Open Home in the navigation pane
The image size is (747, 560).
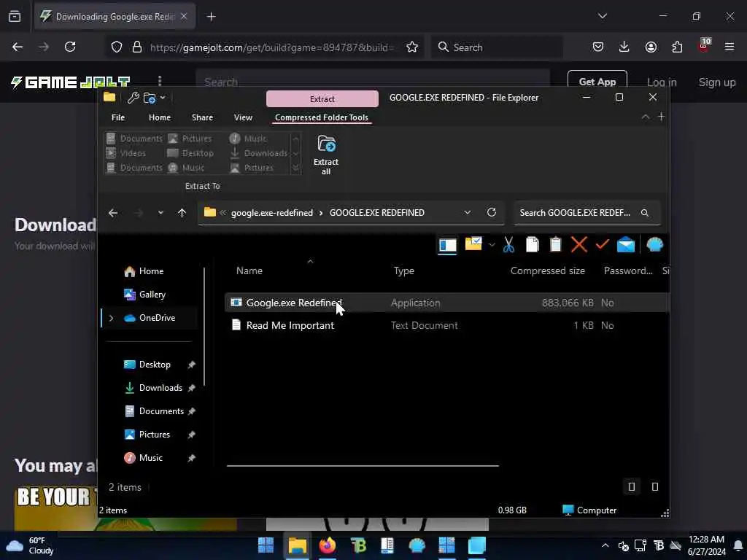(151, 271)
